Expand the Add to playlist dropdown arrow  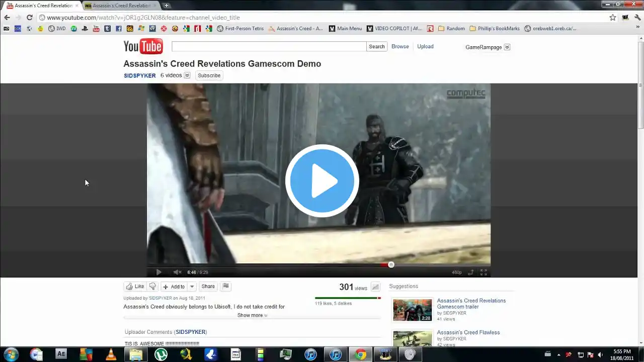[x=192, y=287]
